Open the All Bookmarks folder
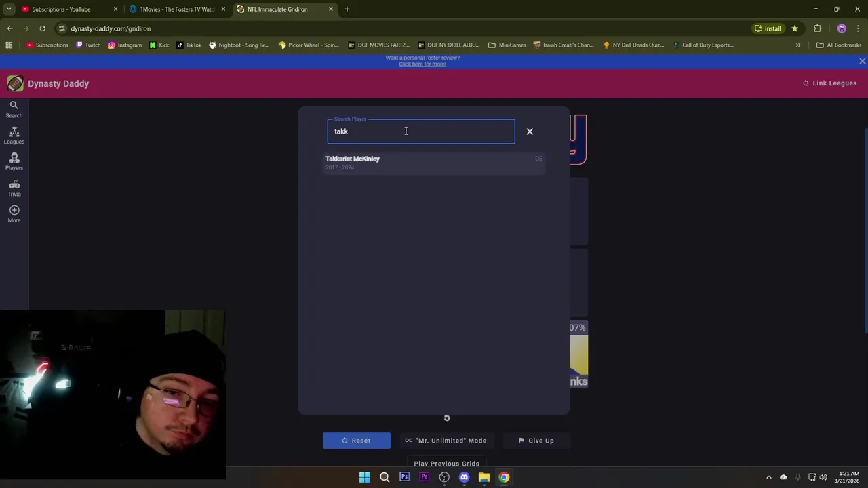Screen dimensions: 868x488 (x=839, y=45)
